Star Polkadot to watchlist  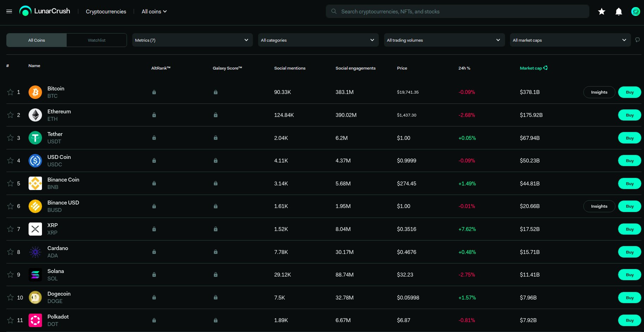coord(11,320)
